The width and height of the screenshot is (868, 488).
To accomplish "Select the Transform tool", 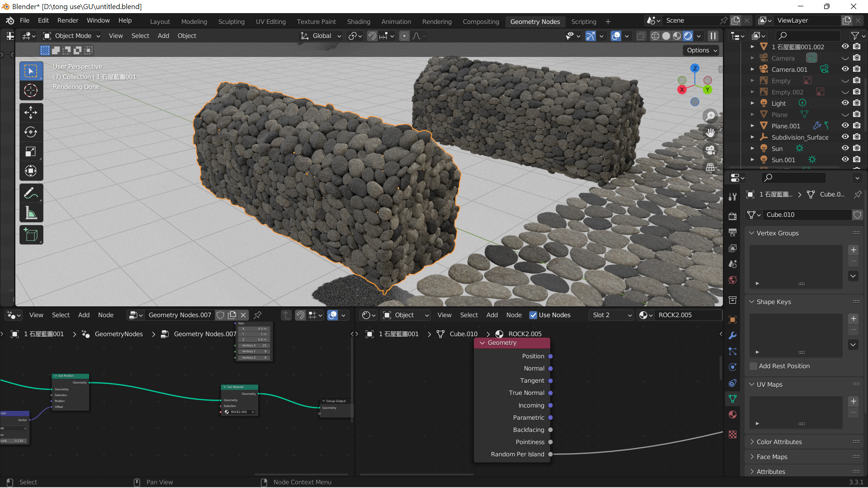I will pos(31,171).
